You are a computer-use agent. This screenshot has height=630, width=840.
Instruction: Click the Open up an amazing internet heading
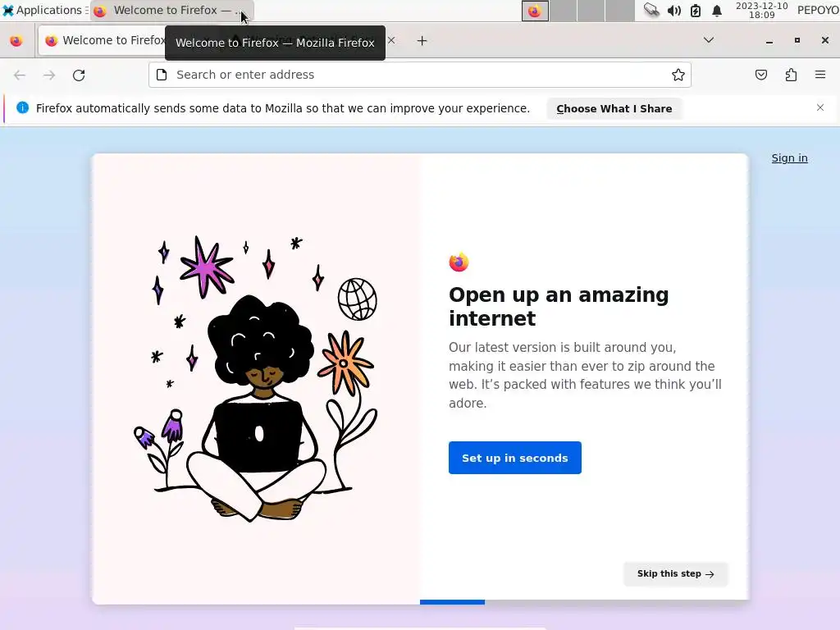click(559, 307)
